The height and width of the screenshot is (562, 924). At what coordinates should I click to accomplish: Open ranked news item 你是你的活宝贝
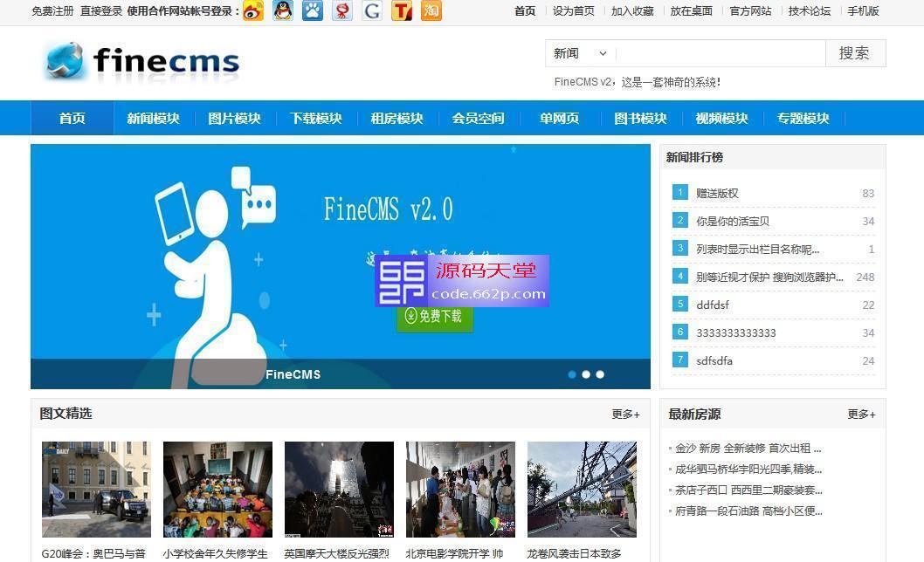(x=733, y=221)
